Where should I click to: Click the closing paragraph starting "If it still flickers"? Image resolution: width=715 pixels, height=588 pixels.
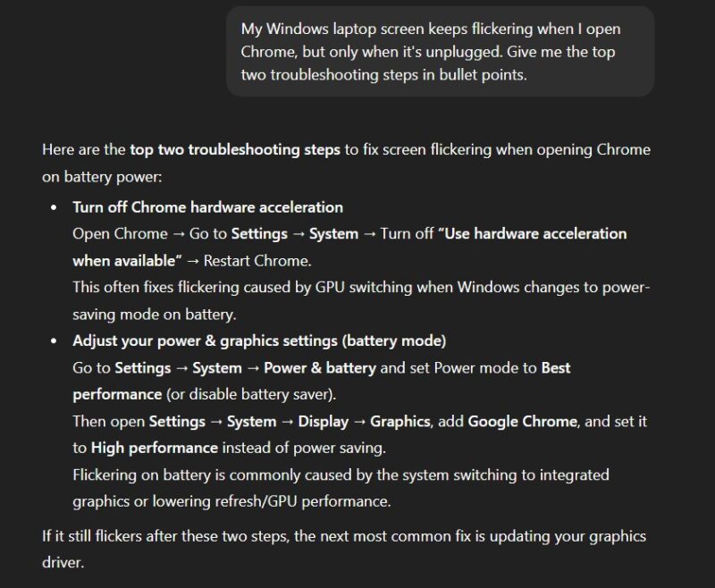click(x=344, y=536)
